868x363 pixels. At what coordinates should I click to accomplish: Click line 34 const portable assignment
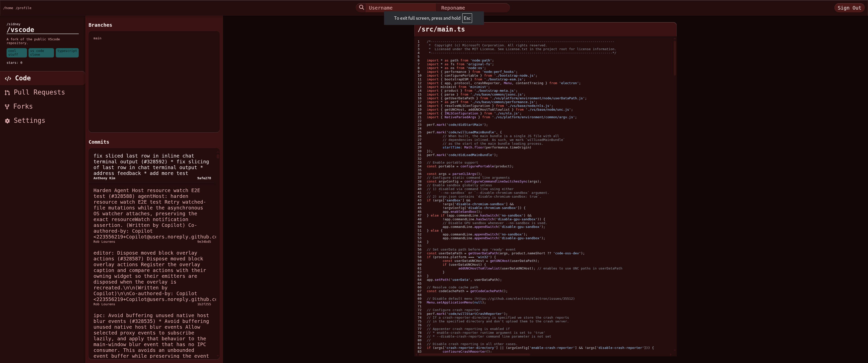[470, 166]
